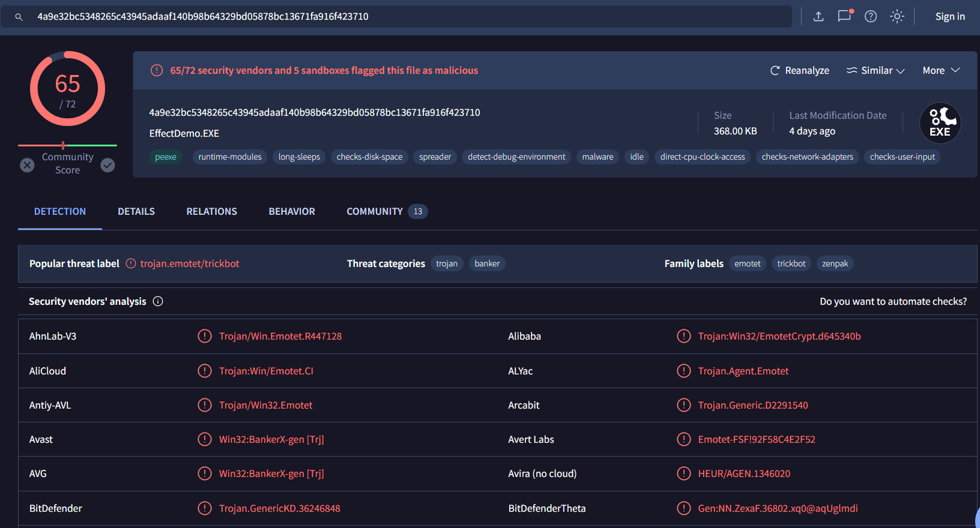The width and height of the screenshot is (980, 528).
Task: Click the upload file icon
Action: click(818, 17)
